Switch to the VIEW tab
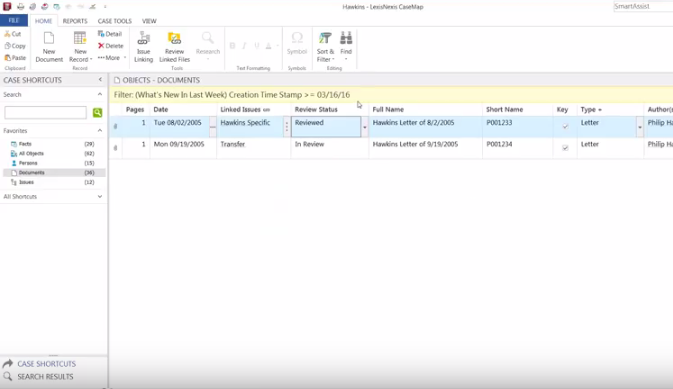The width and height of the screenshot is (673, 389). click(149, 21)
